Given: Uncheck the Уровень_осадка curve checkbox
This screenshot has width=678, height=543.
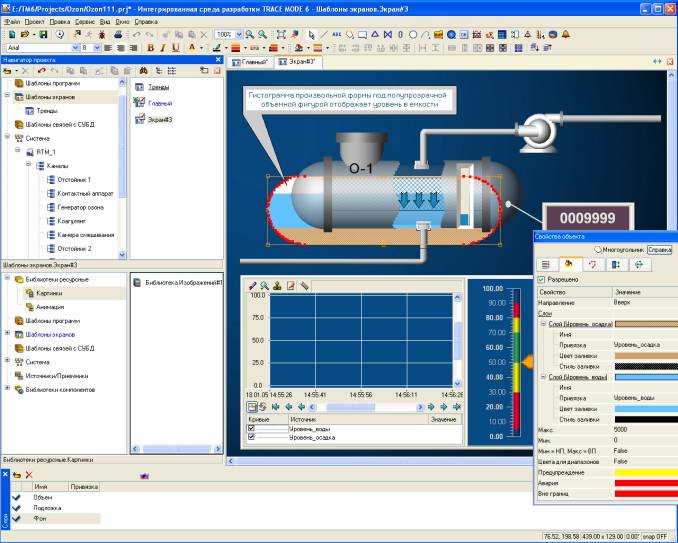Looking at the screenshot, I should pos(252,438).
